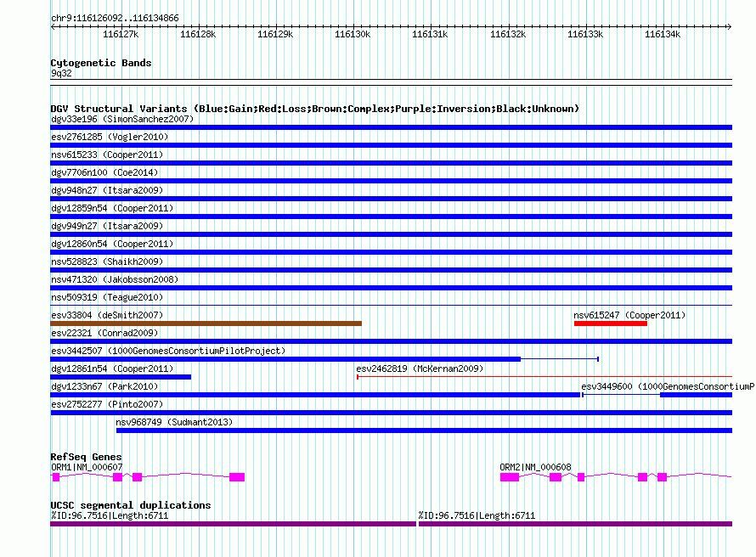Click the right purple segmental duplication bar
Image resolution: width=756 pixels, height=557 pixels.
576,524
